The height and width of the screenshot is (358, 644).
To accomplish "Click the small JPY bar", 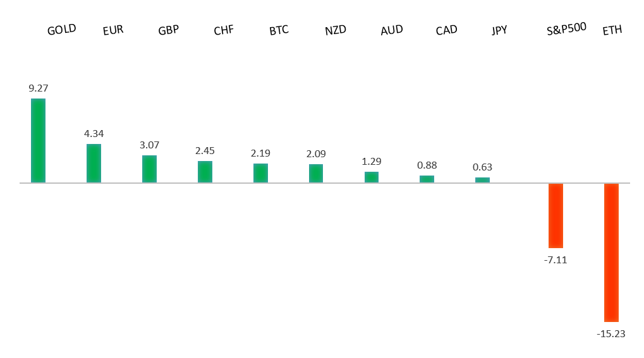I will 482,180.
